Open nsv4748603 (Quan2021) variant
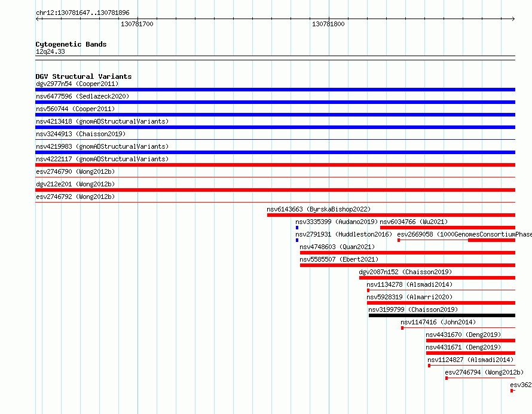Image resolution: width=532 pixels, height=414 pixels. pos(337,247)
